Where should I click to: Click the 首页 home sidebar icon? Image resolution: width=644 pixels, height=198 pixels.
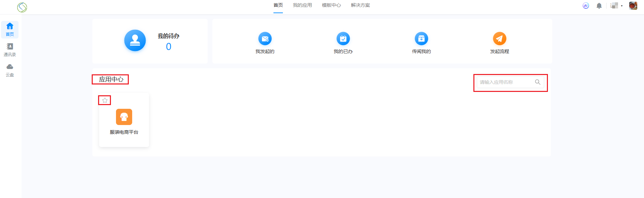click(x=10, y=29)
